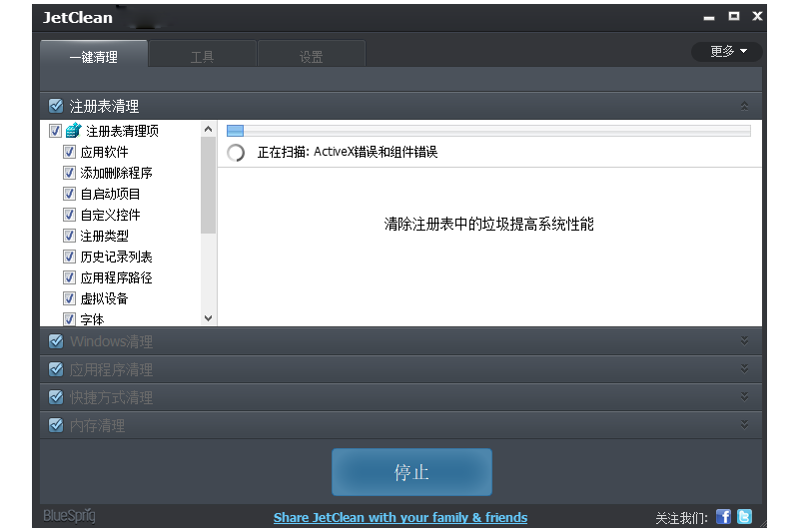Switch to the 工具 tab
The width and height of the screenshot is (799, 532).
coord(203,55)
